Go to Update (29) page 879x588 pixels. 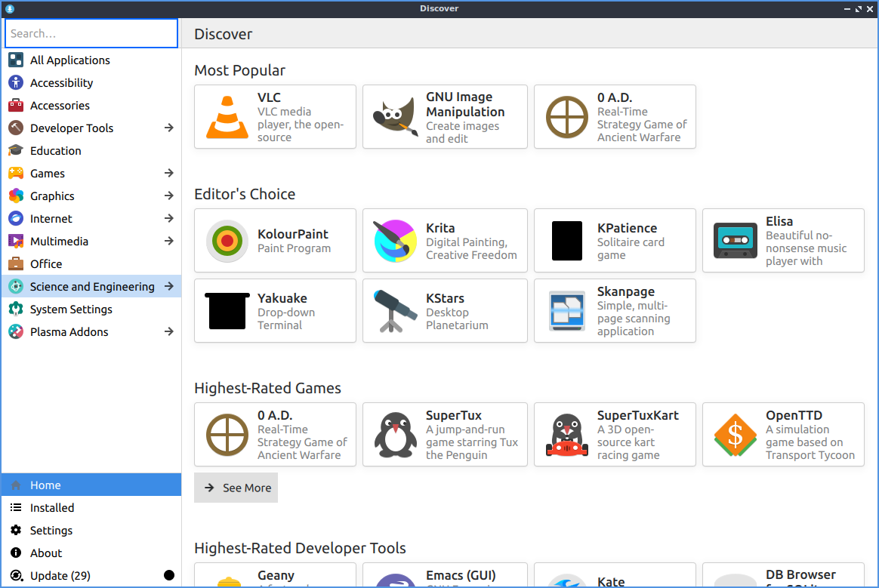[x=60, y=576]
